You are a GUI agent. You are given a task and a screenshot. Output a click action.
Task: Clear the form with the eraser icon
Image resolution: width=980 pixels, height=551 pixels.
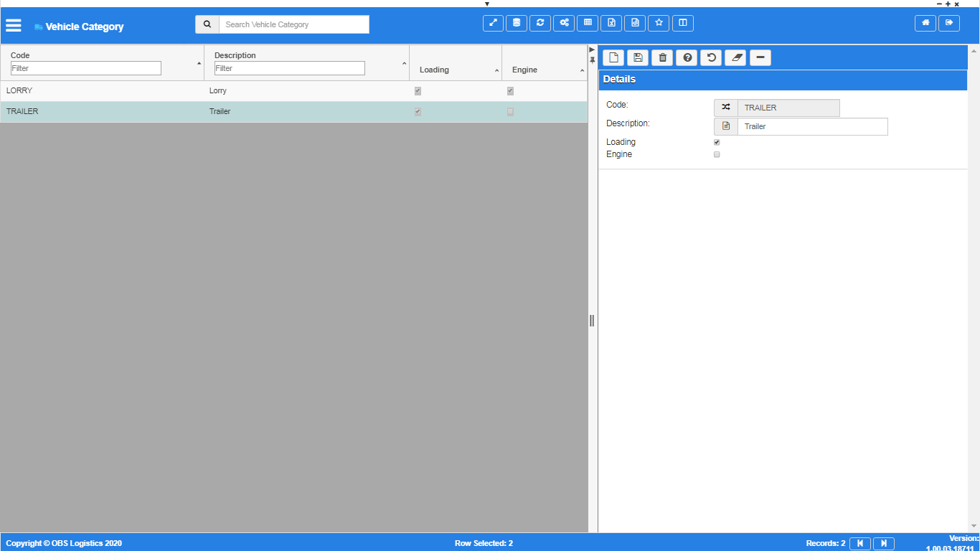point(735,57)
